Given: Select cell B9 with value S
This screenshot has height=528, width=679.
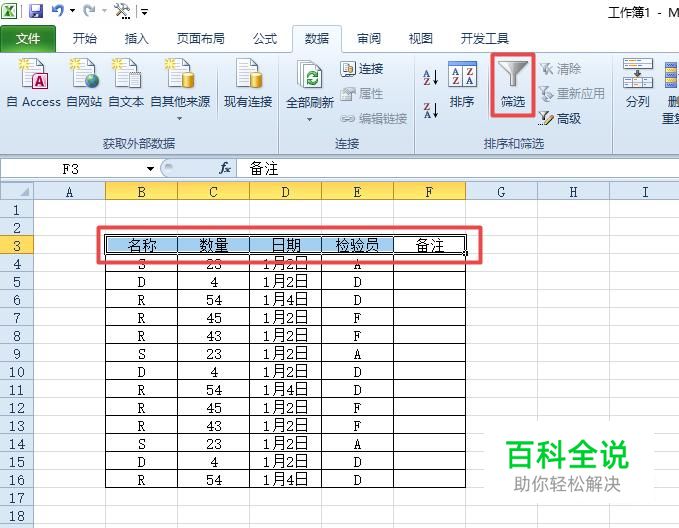Looking at the screenshot, I should pyautogui.click(x=142, y=353).
